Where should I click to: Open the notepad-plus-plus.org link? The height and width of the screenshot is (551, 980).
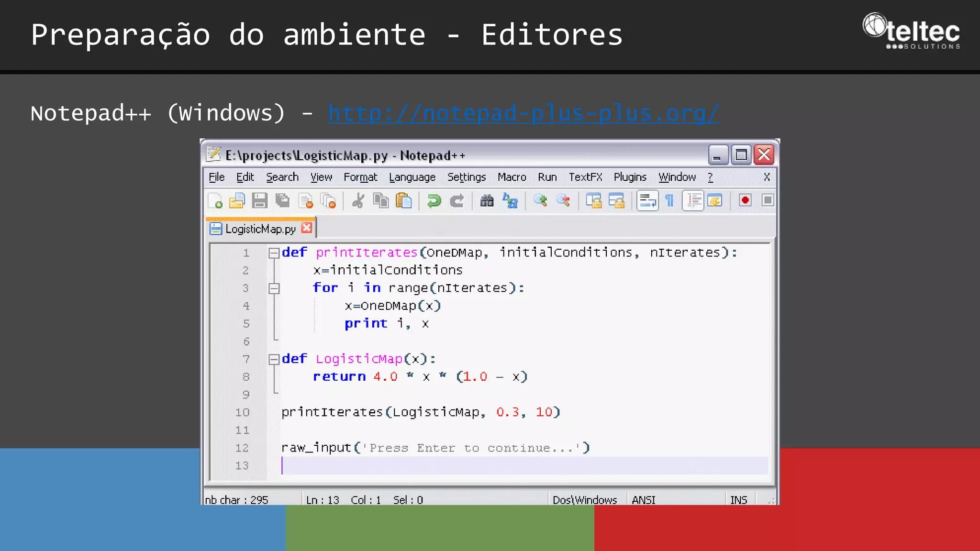[x=523, y=113]
